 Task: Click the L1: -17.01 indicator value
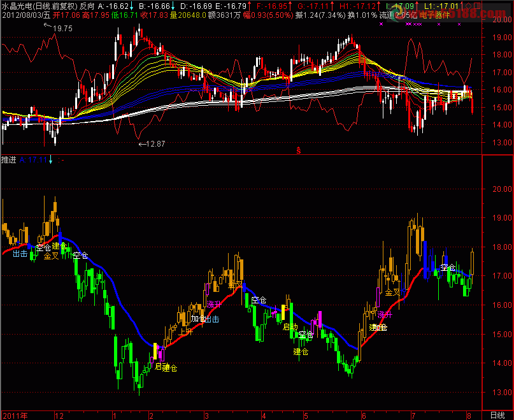(441, 6)
